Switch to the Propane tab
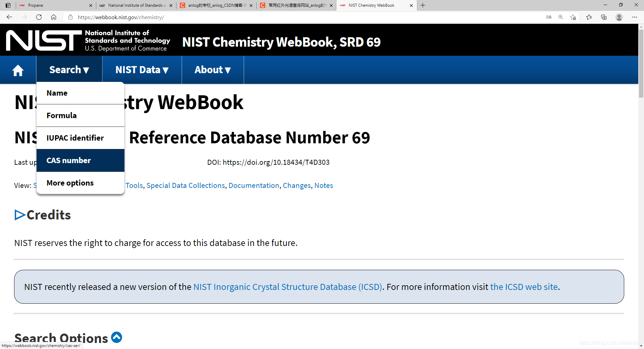The height and width of the screenshot is (349, 644). 56,5
